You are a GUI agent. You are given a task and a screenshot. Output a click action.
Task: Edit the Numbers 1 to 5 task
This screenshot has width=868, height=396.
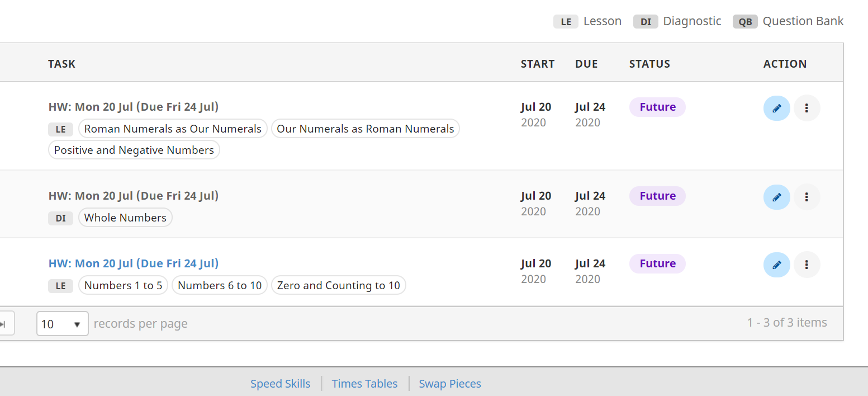(x=776, y=265)
